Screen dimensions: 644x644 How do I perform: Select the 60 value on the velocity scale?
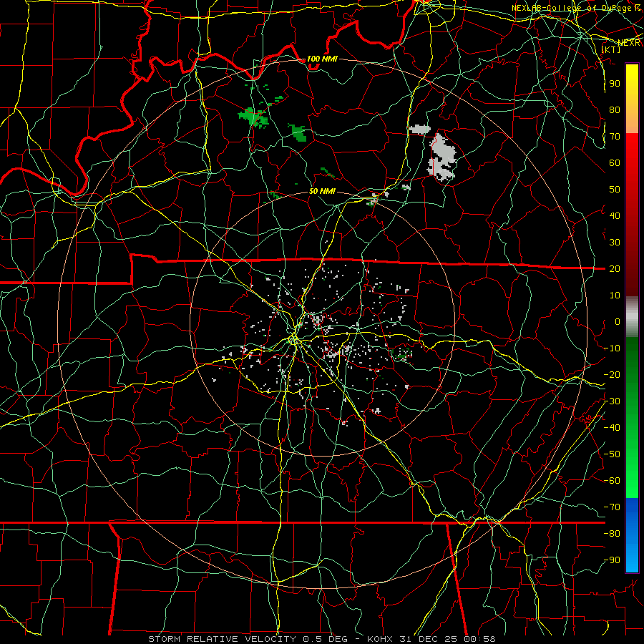point(615,162)
